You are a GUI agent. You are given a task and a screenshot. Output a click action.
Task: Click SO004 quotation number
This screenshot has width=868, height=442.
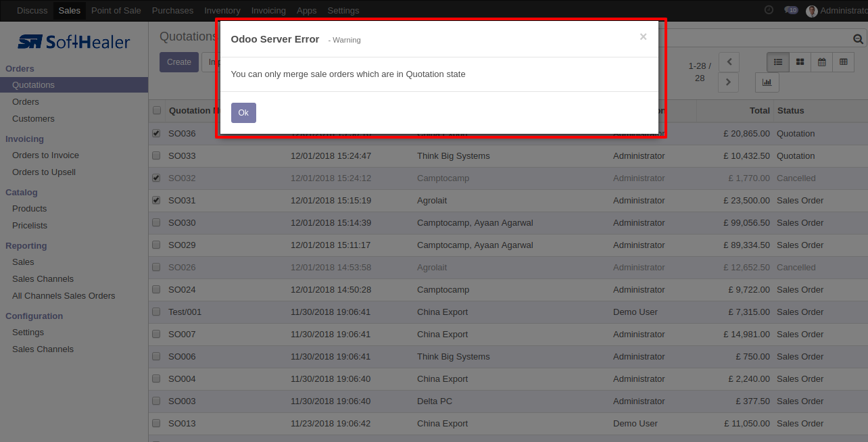coord(182,378)
